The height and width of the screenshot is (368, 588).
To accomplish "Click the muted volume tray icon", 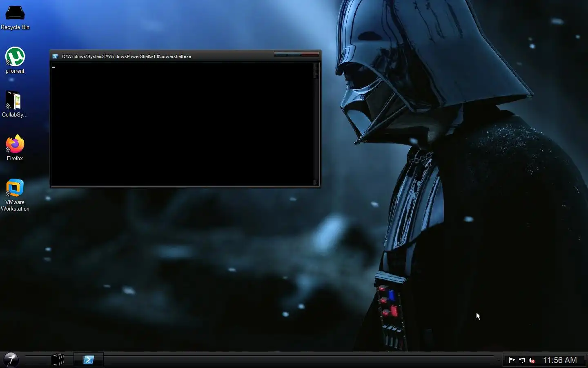I will pos(532,360).
